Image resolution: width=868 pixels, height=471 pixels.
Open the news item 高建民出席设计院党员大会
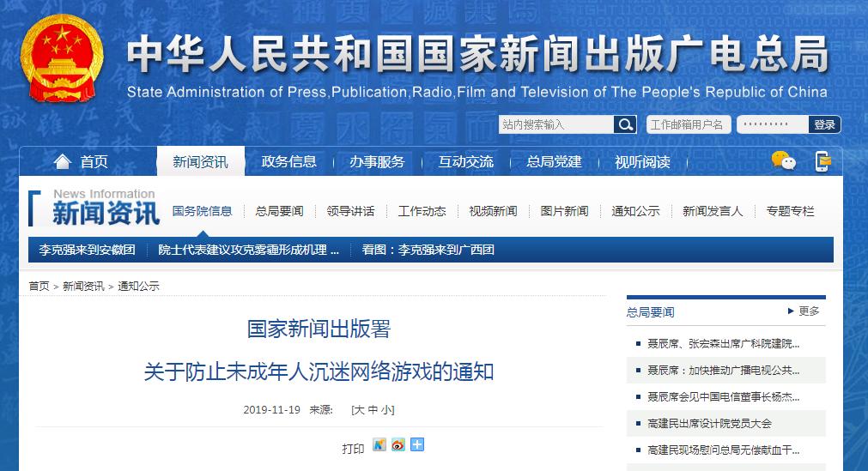point(709,424)
